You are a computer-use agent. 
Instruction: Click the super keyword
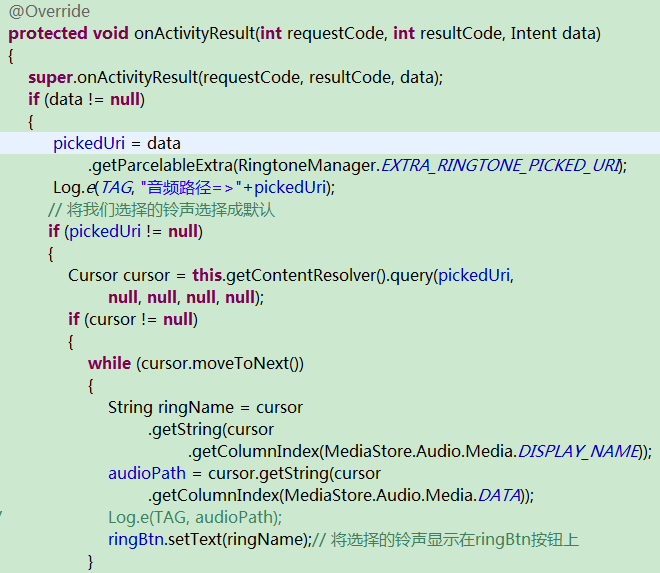pyautogui.click(x=50, y=77)
